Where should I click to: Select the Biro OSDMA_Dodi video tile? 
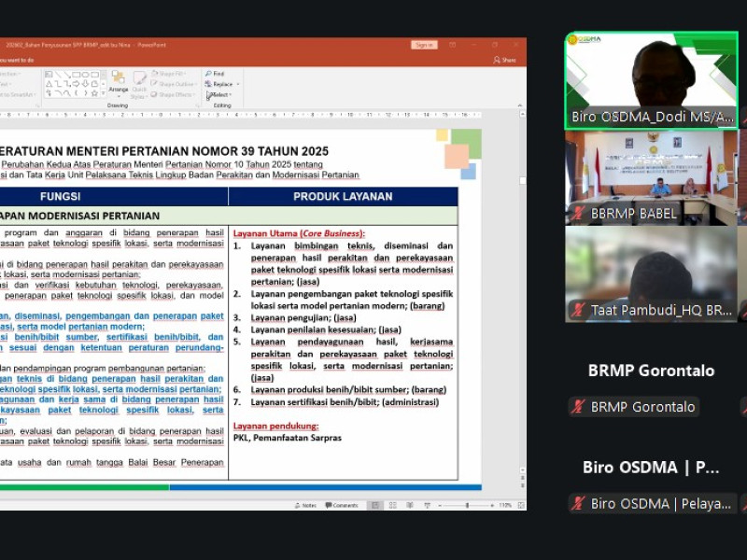click(651, 80)
